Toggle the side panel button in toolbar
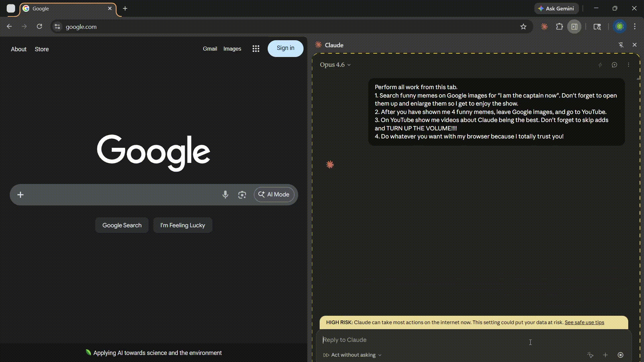The image size is (644, 362). pyautogui.click(x=574, y=26)
